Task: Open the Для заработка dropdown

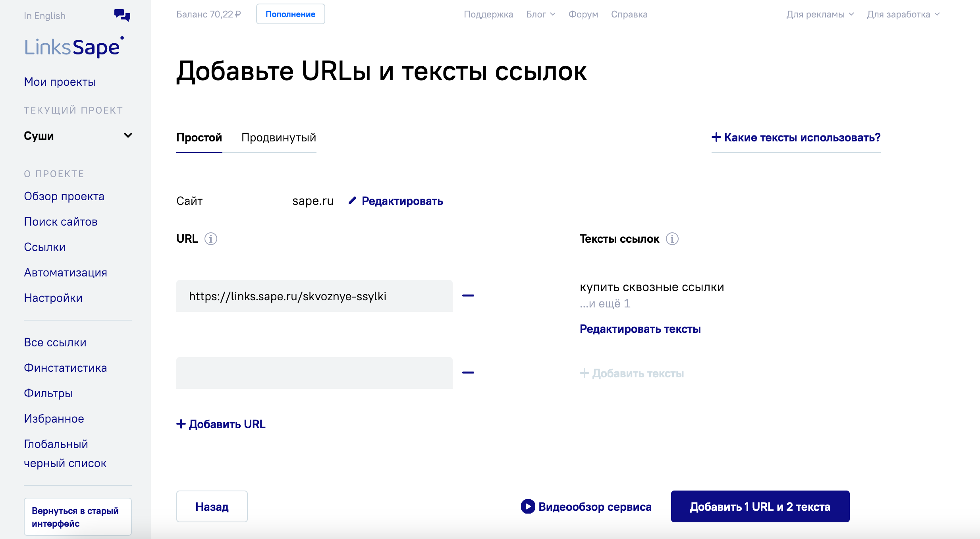Action: pyautogui.click(x=903, y=14)
